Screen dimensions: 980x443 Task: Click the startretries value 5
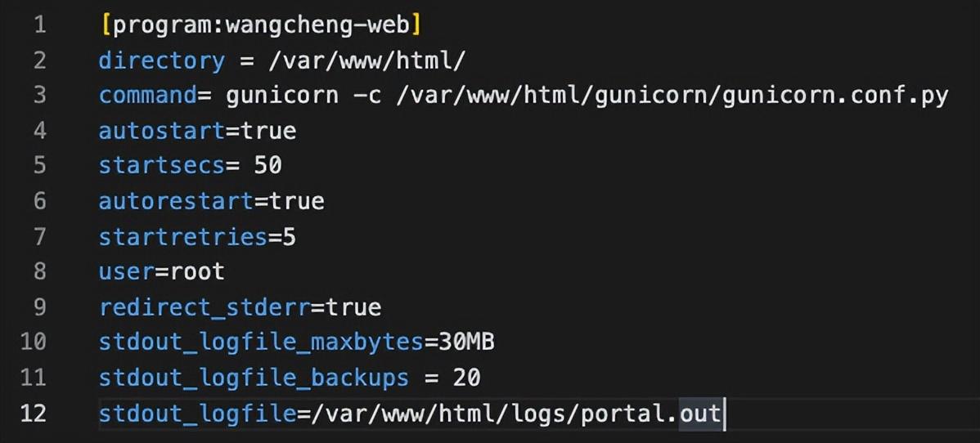(290, 237)
